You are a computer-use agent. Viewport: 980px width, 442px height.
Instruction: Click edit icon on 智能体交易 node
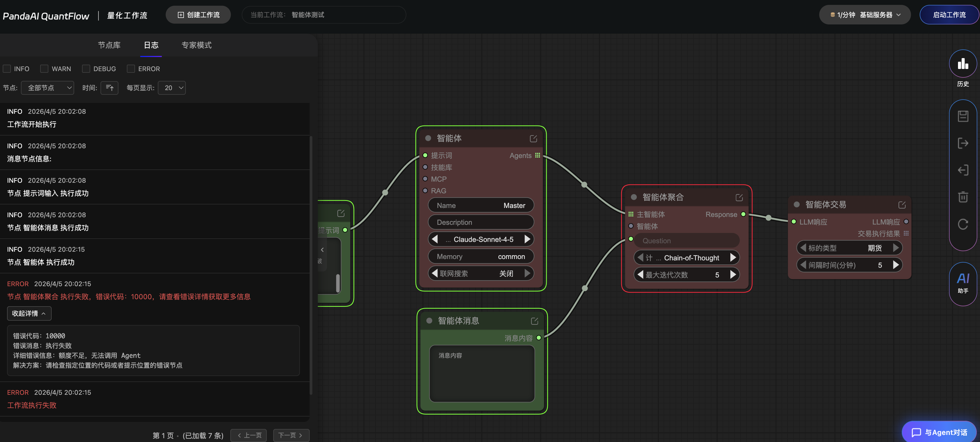coord(902,205)
